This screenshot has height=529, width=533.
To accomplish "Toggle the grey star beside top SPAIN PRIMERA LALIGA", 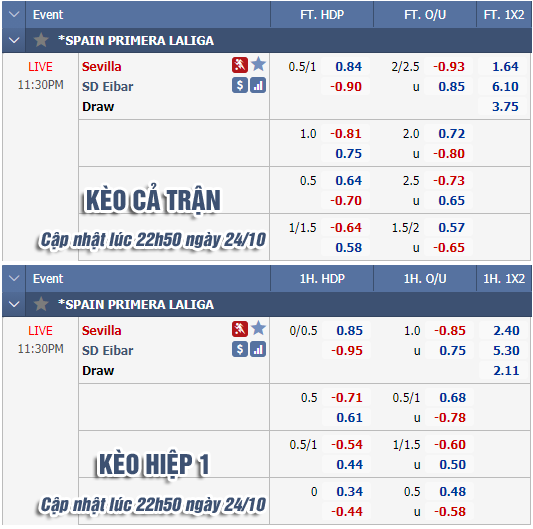I will tap(41, 40).
